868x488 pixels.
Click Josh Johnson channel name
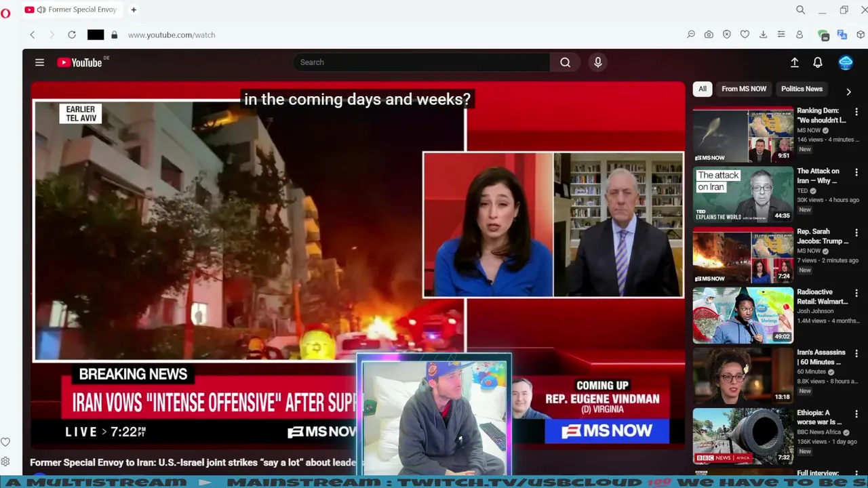point(816,311)
